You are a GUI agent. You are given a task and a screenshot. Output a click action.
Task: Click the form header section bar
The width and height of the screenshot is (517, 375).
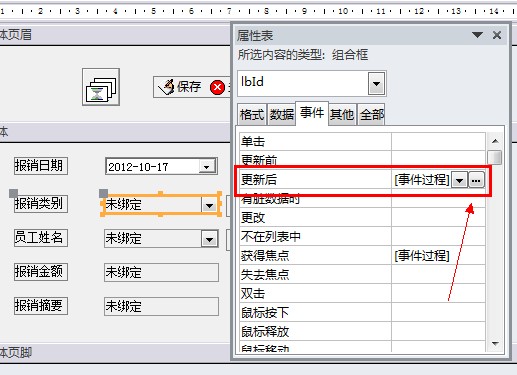[115, 35]
